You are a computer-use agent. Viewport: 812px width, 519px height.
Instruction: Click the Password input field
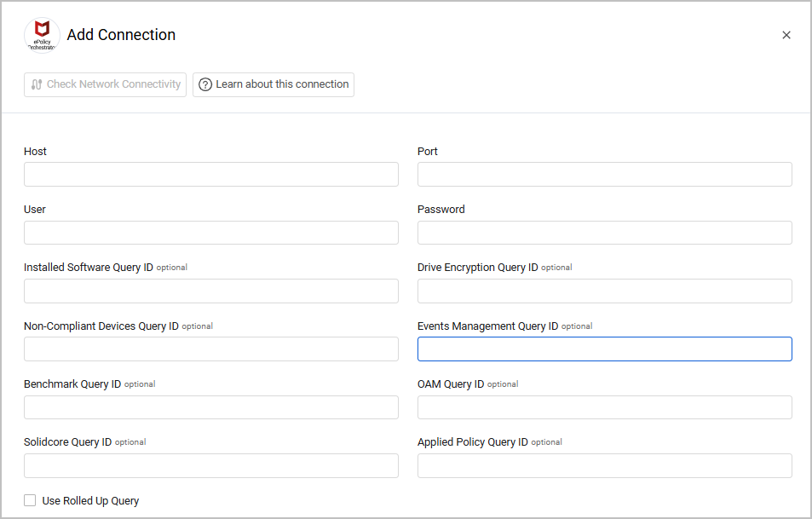(x=604, y=233)
